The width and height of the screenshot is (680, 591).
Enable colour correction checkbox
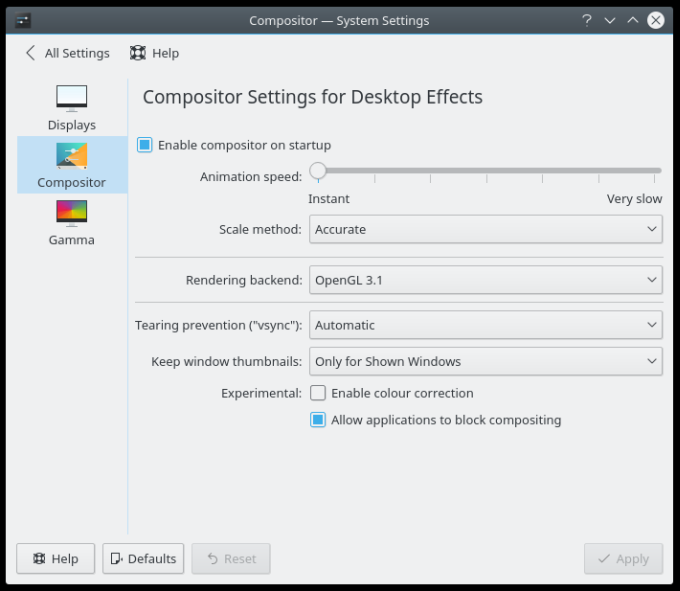[318, 393]
